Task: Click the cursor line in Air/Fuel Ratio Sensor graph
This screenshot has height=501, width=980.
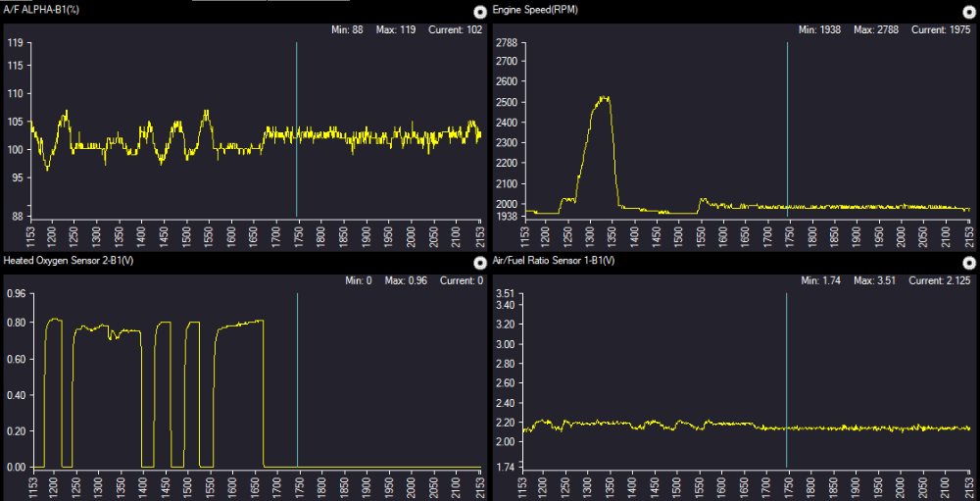Action: 786,379
